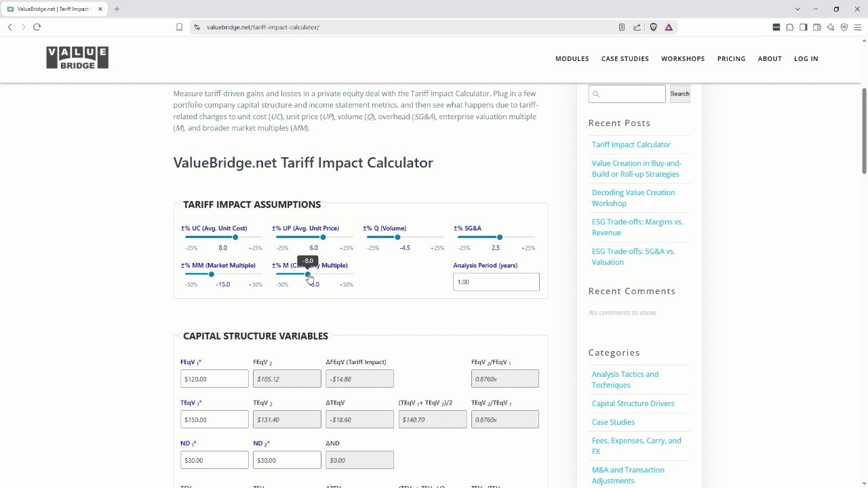
Task: Click the TEqV 2/TEqV 1 ratio field
Action: click(x=505, y=420)
